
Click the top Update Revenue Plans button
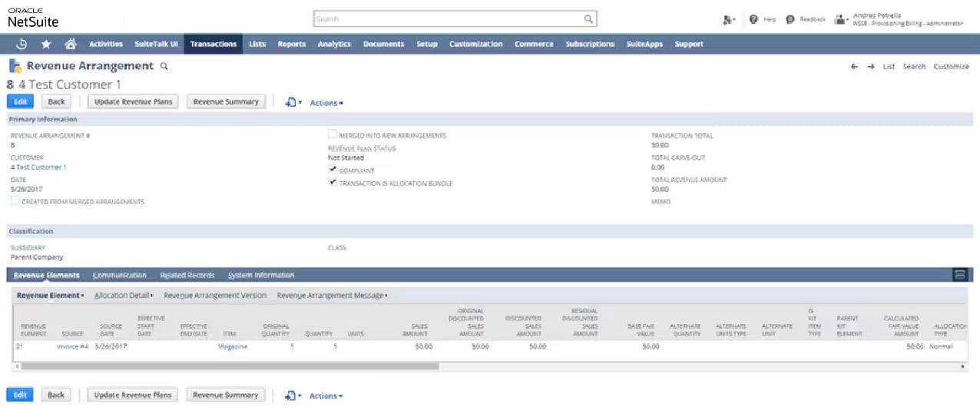134,101
